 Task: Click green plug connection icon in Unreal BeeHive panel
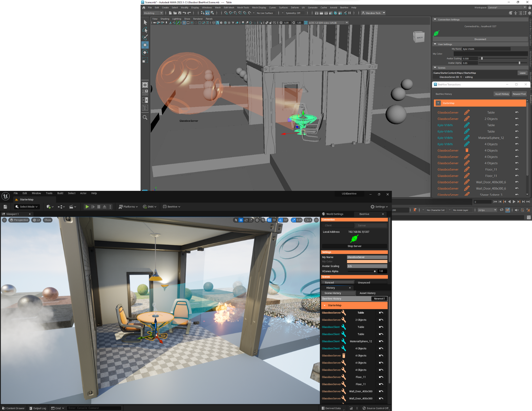(x=354, y=239)
